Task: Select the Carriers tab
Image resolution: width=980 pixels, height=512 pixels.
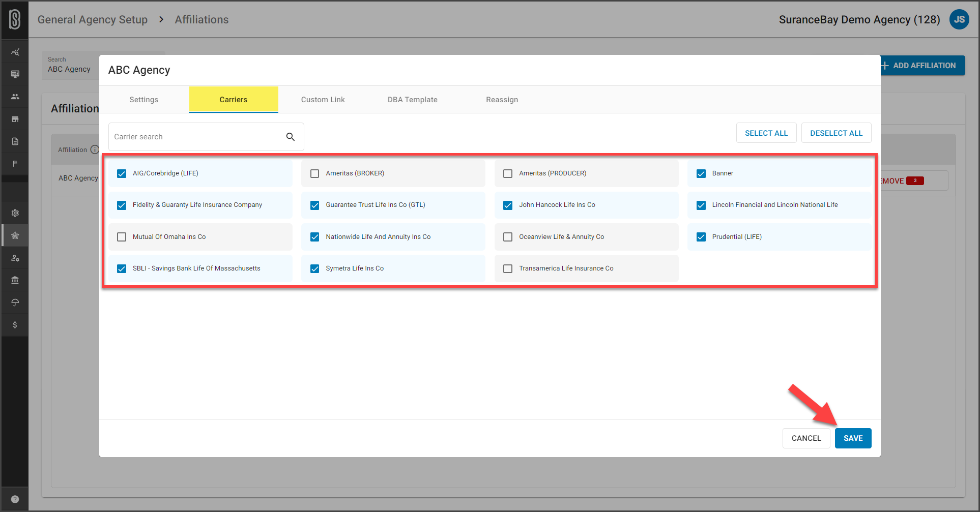Action: [234, 100]
